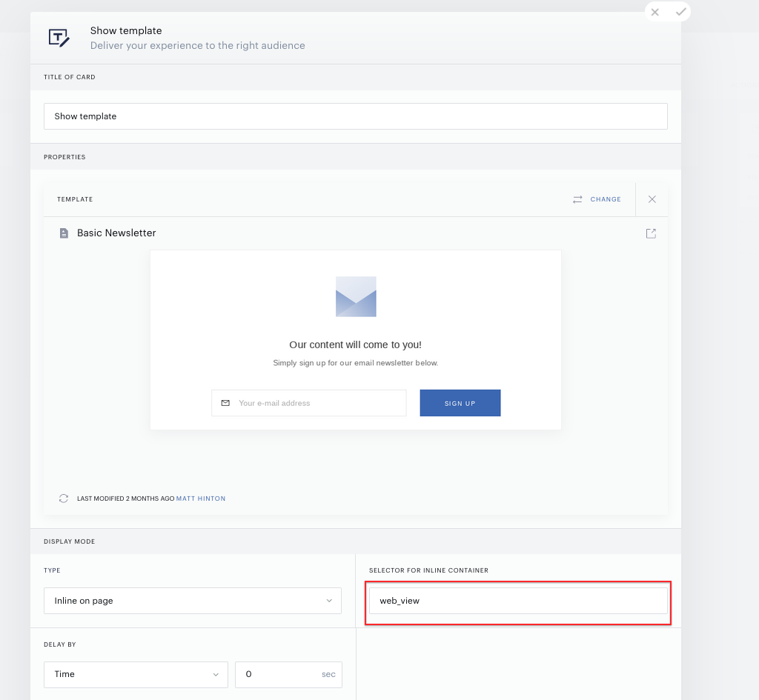
Task: Click the Show template card icon
Action: pos(59,38)
